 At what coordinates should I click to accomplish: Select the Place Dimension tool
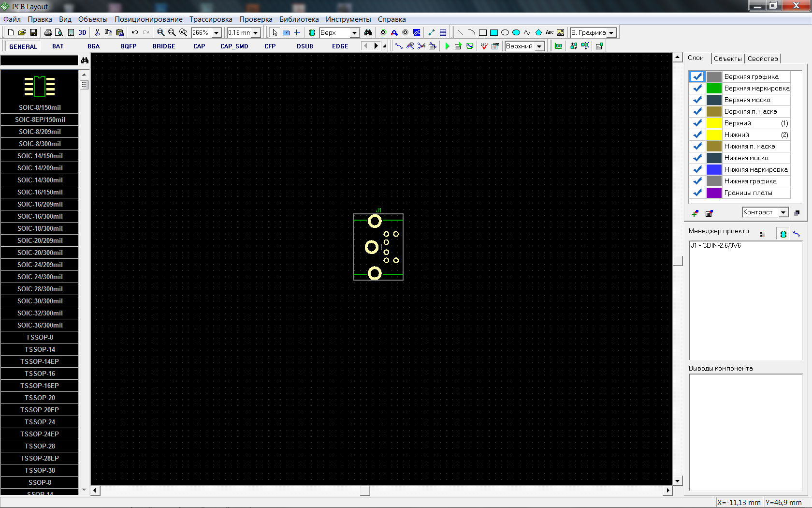click(x=431, y=32)
